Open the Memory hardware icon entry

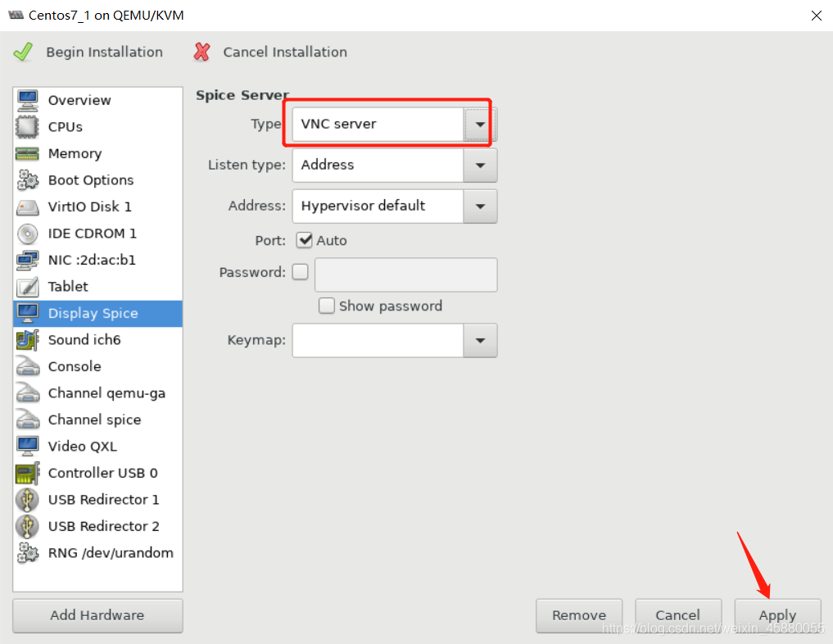(x=27, y=153)
